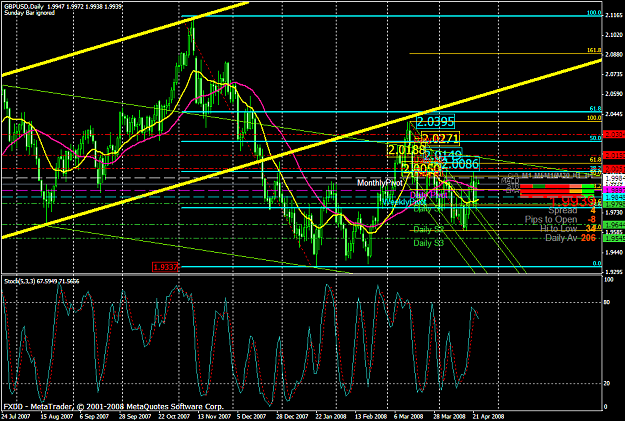Screen dimensions: 625x421
Task: Click the cyan 0.0 Fibonacci level label
Action: 597,264
